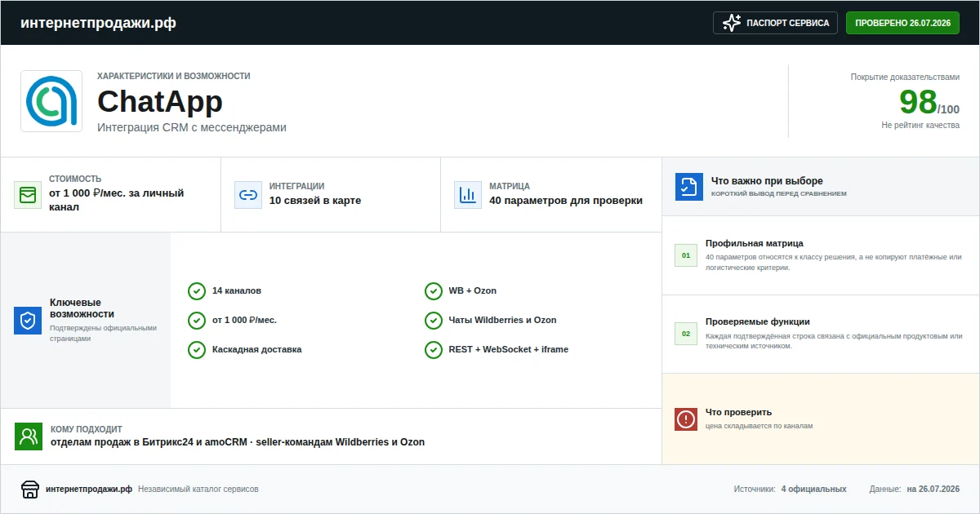Click the Не рейтинг качества note
Screen dimensions: 980x514
[920, 126]
